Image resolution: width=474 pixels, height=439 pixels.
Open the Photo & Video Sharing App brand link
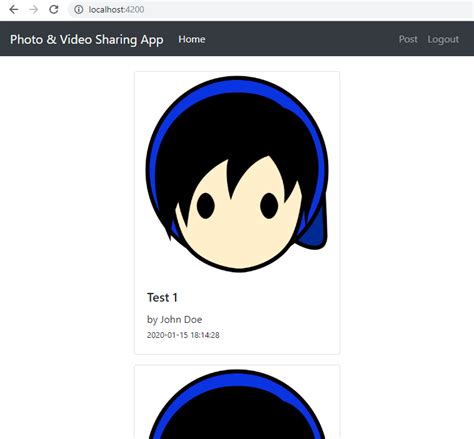(x=87, y=39)
